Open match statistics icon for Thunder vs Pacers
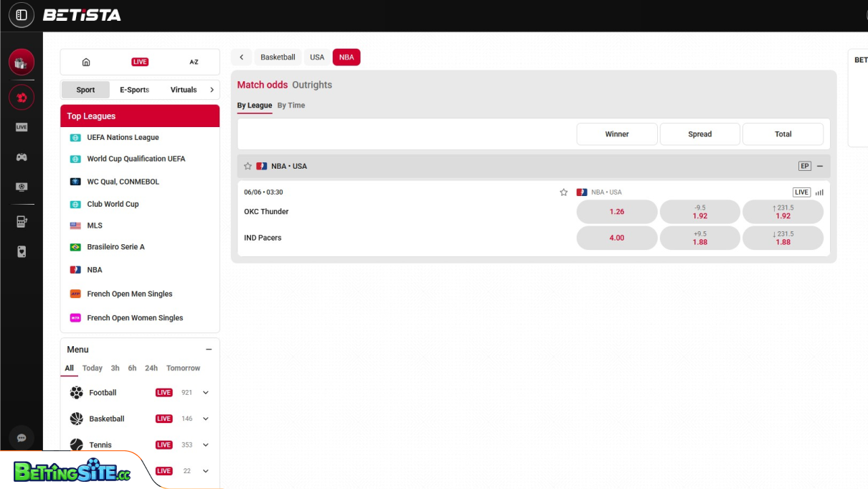Image resolution: width=868 pixels, height=489 pixels. tap(819, 192)
